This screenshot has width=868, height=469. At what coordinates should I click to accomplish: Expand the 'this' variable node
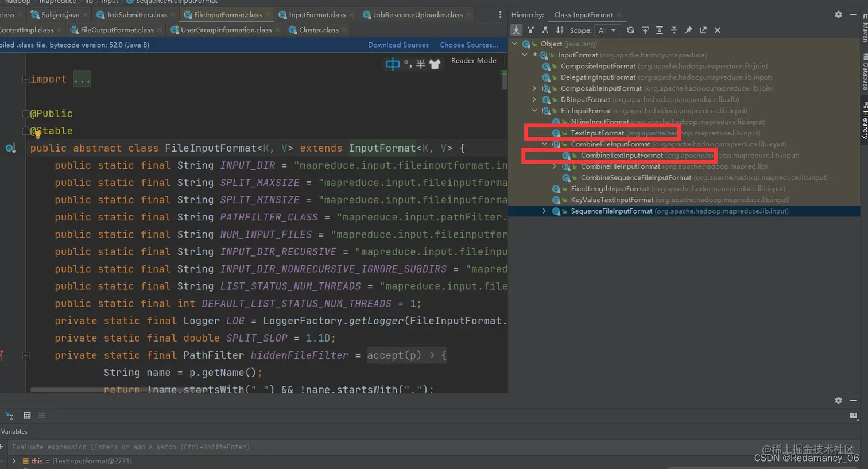(x=14, y=461)
